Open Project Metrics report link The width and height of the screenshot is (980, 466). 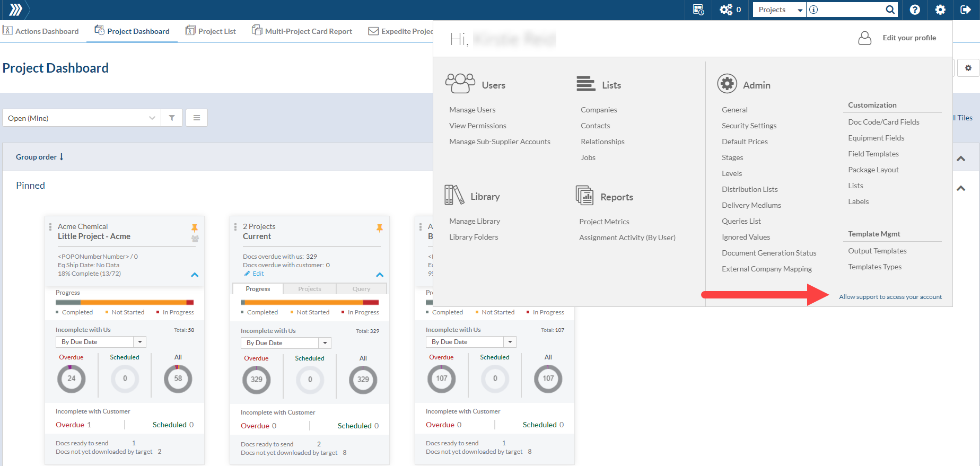pos(604,222)
